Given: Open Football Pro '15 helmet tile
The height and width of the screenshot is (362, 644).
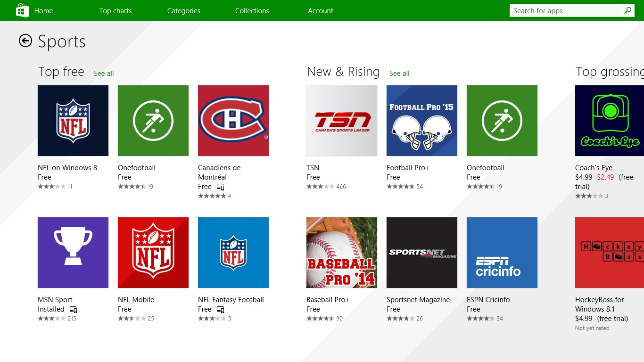Looking at the screenshot, I should (x=422, y=121).
